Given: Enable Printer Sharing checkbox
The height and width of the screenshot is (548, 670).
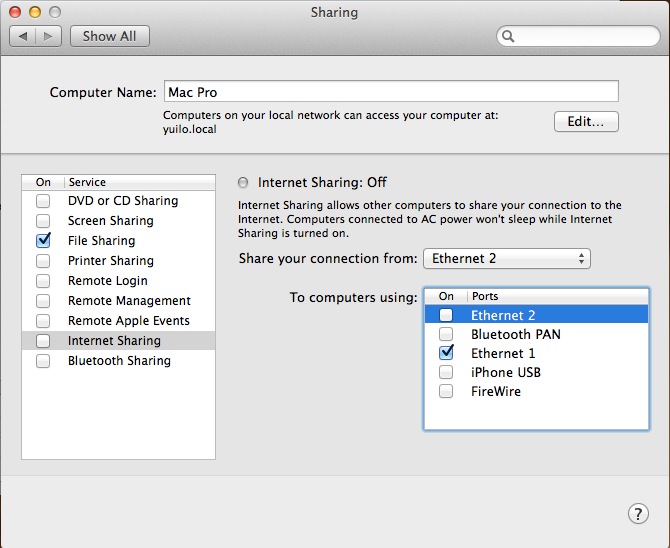Looking at the screenshot, I should pos(43,261).
